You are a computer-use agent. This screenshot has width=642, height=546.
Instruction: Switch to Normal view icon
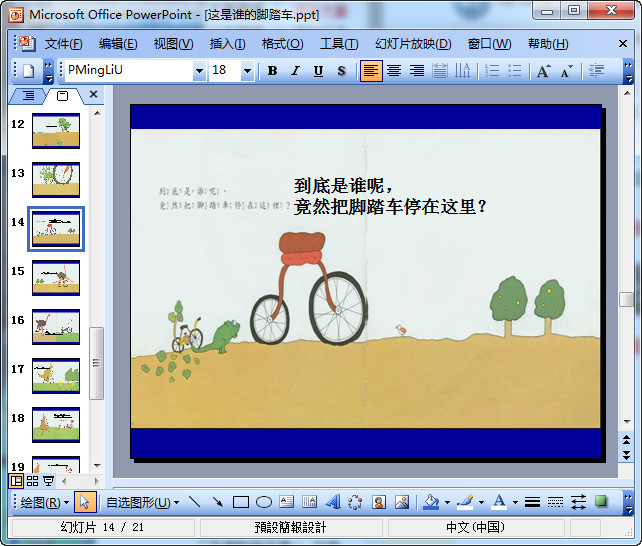[x=16, y=481]
